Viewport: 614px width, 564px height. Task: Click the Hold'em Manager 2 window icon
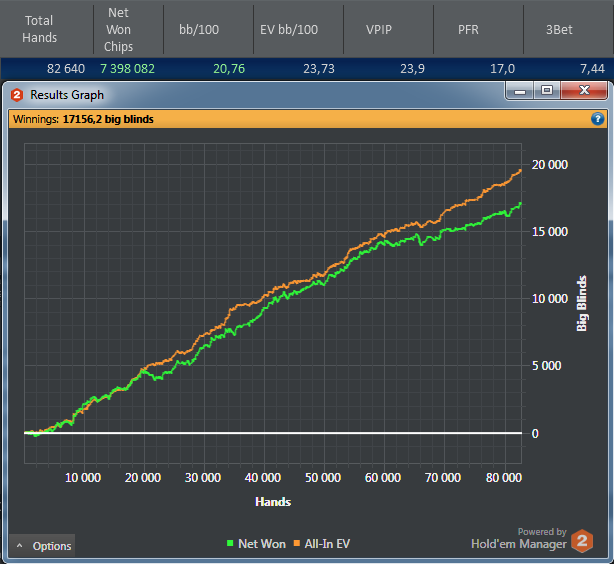tap(17, 95)
